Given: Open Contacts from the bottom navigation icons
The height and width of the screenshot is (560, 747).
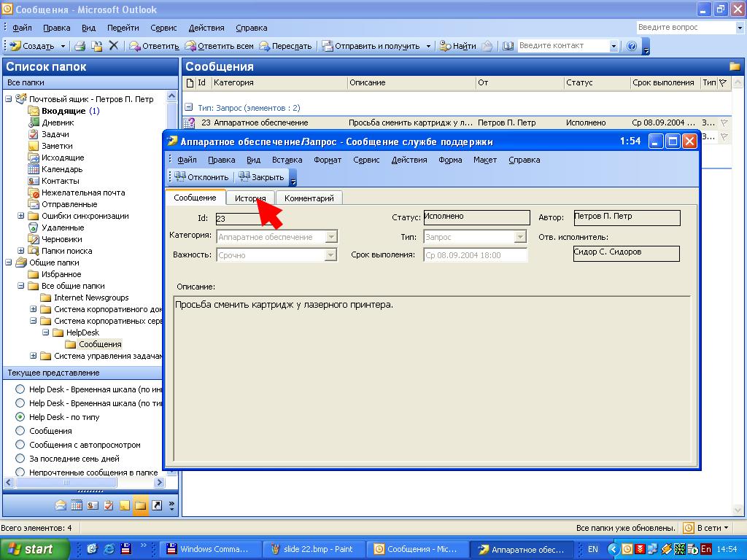Looking at the screenshot, I should pyautogui.click(x=93, y=505).
